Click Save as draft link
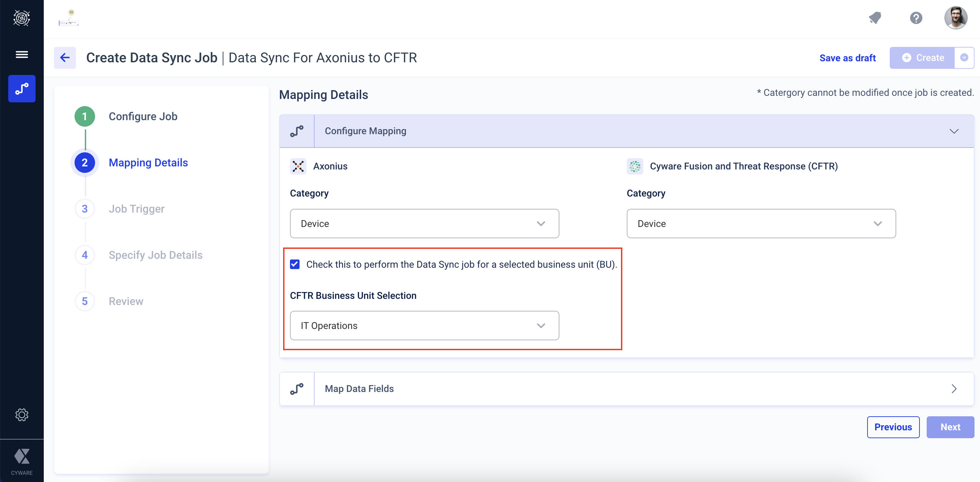The image size is (980, 482). pyautogui.click(x=847, y=58)
